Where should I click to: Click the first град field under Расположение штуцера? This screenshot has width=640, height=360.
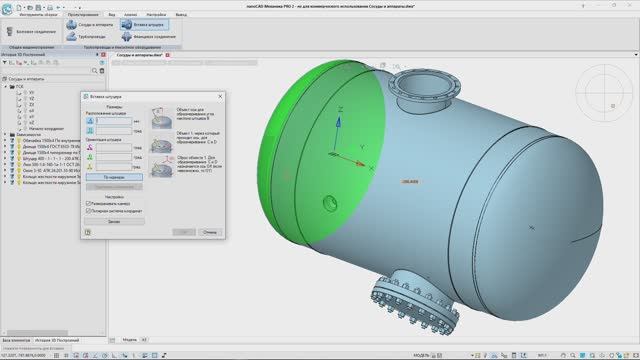(114, 131)
